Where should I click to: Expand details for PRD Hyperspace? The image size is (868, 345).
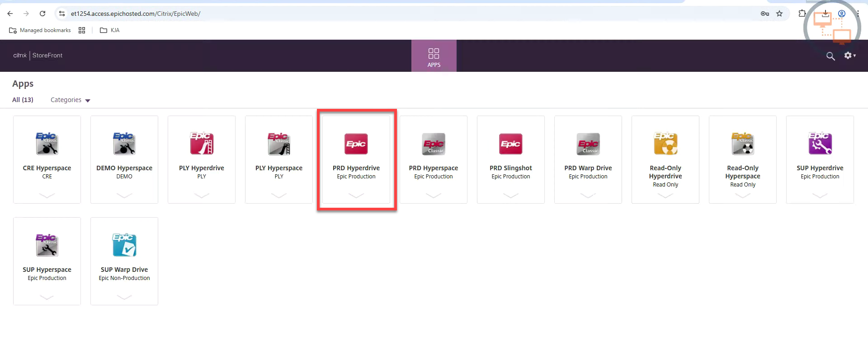434,196
